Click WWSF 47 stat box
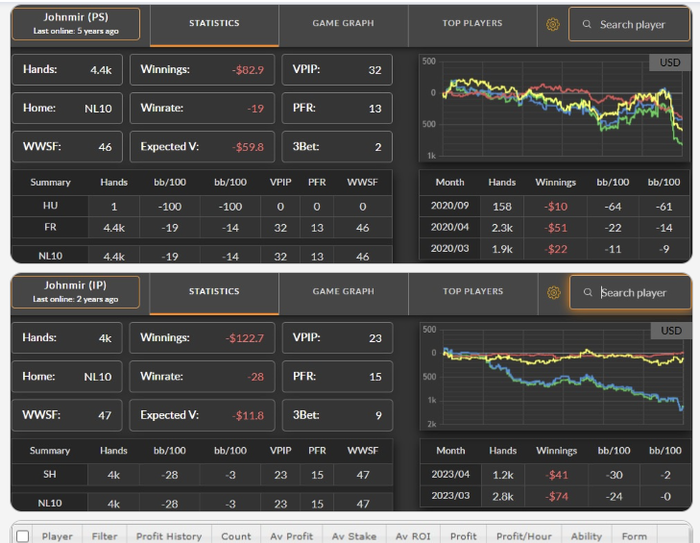The image size is (700, 543). pyautogui.click(x=67, y=415)
